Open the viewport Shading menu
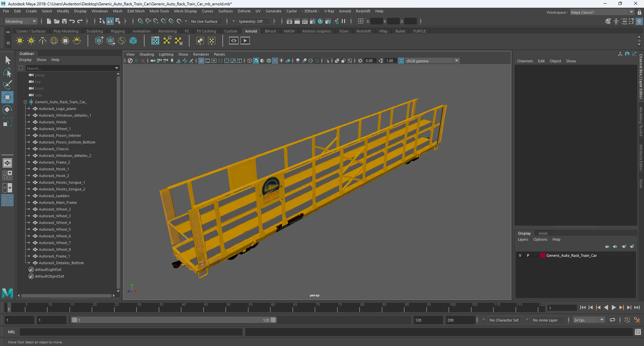The image size is (644, 346). 147,54
